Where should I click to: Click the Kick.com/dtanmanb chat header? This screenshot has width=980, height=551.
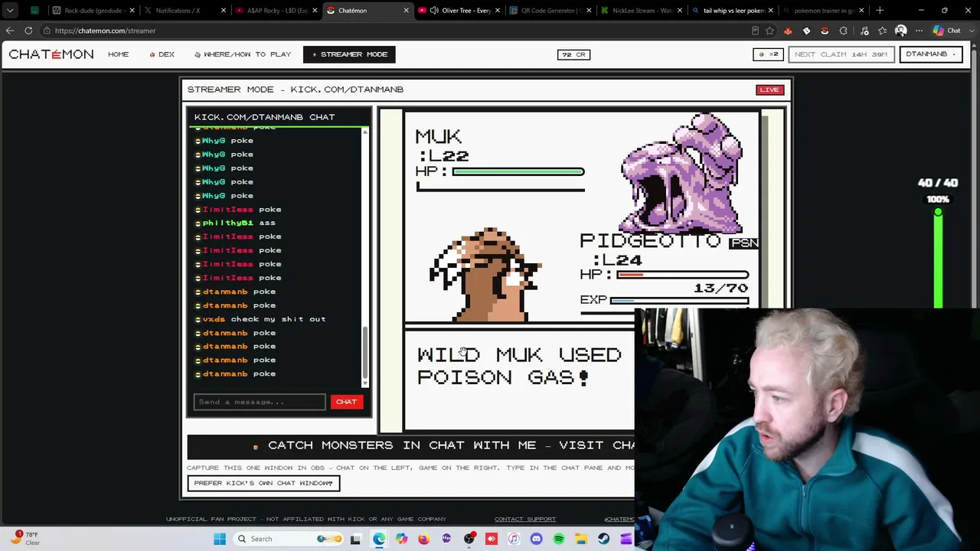click(264, 117)
